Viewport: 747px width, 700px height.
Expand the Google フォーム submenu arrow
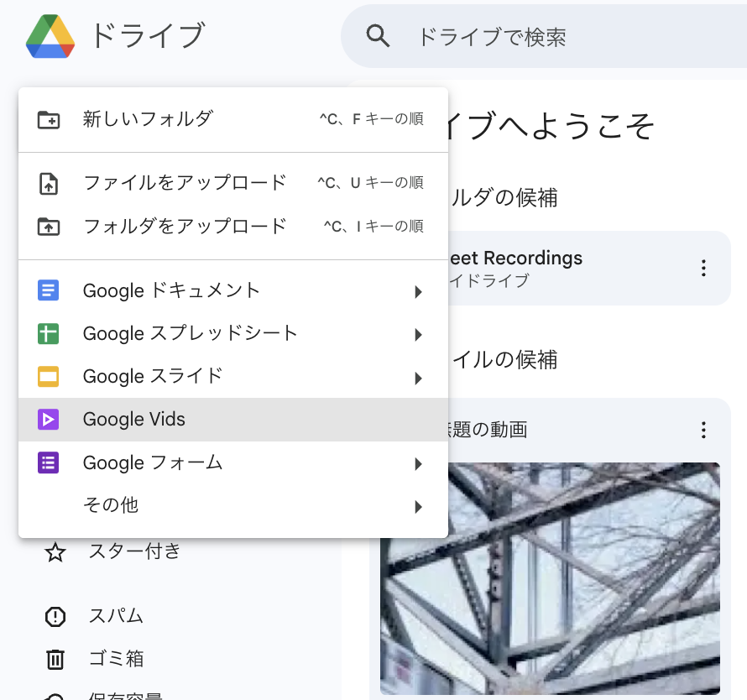(418, 463)
